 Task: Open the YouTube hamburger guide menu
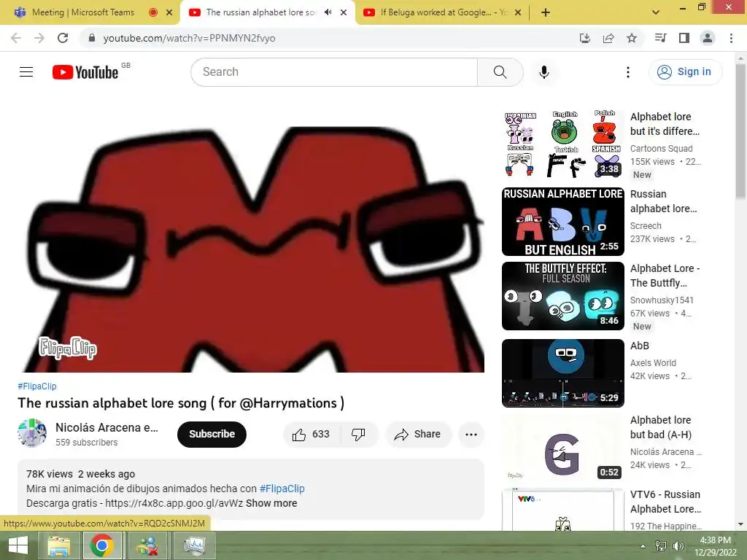(26, 72)
